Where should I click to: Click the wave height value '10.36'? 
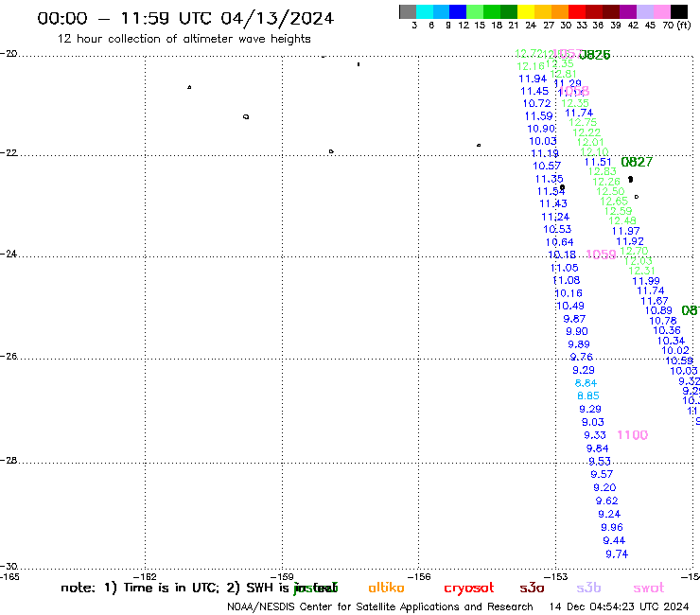coord(667,331)
